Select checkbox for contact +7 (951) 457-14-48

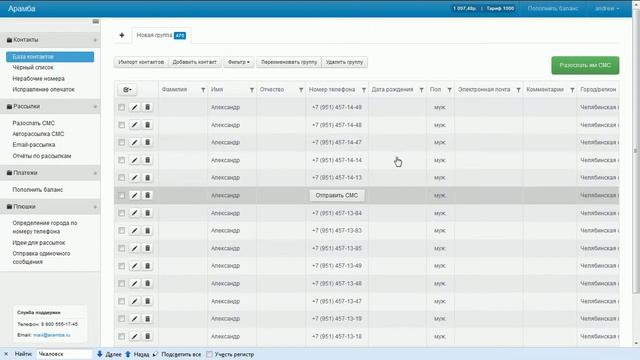pos(122,125)
